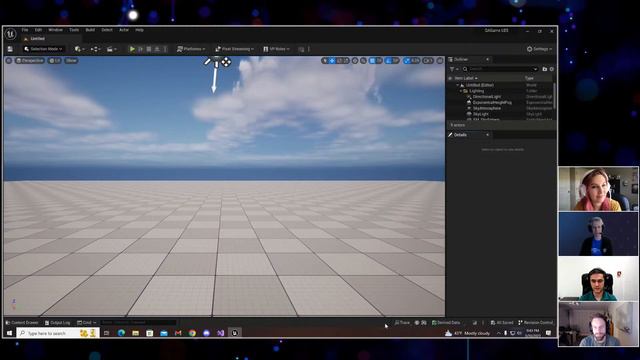Open the Cmd console dropdown

pyautogui.click(x=87, y=322)
